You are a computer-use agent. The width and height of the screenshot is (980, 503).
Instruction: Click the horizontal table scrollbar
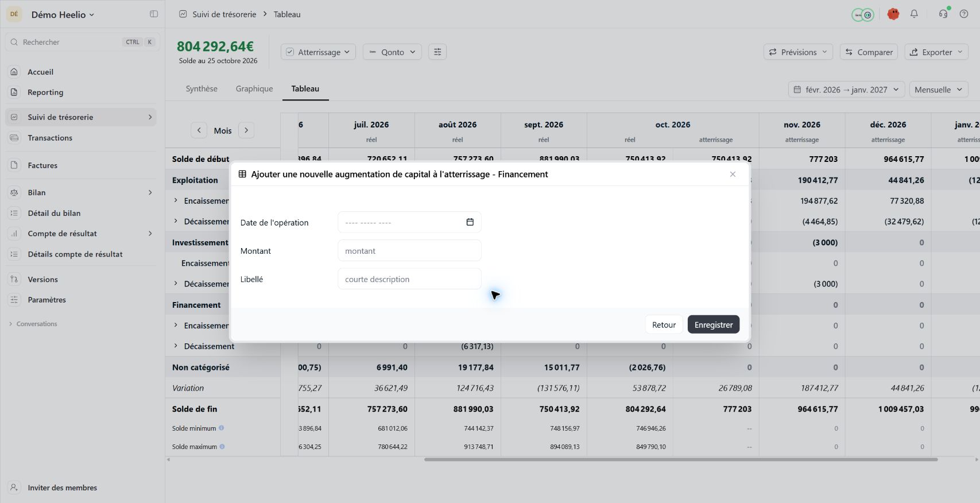coord(681,459)
